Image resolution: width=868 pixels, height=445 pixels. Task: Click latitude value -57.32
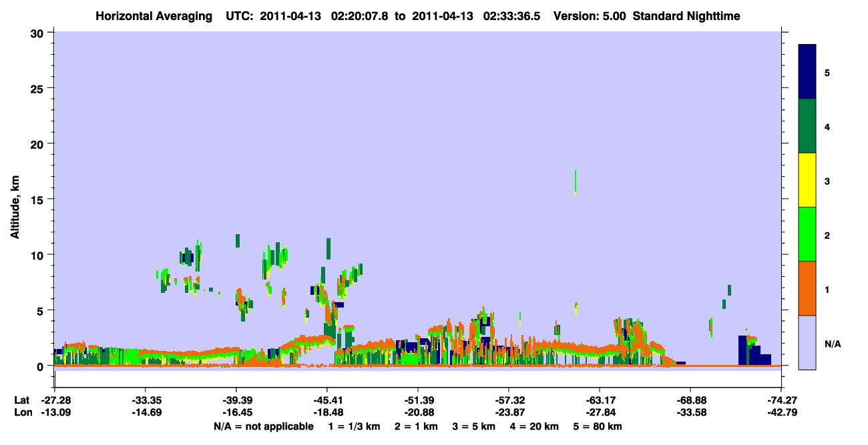point(509,400)
